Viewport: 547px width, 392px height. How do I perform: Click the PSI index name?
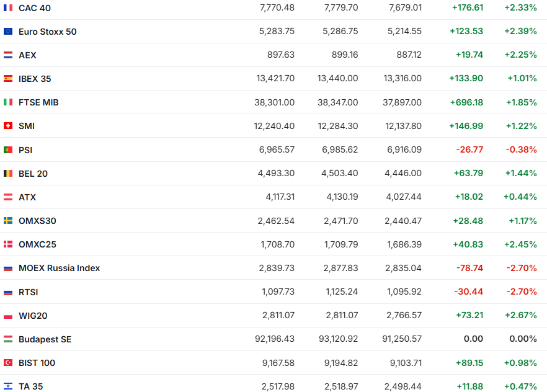point(25,150)
